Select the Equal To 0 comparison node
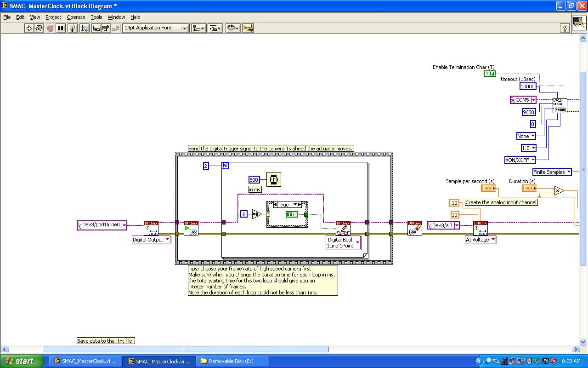588x368 pixels. pos(256,214)
